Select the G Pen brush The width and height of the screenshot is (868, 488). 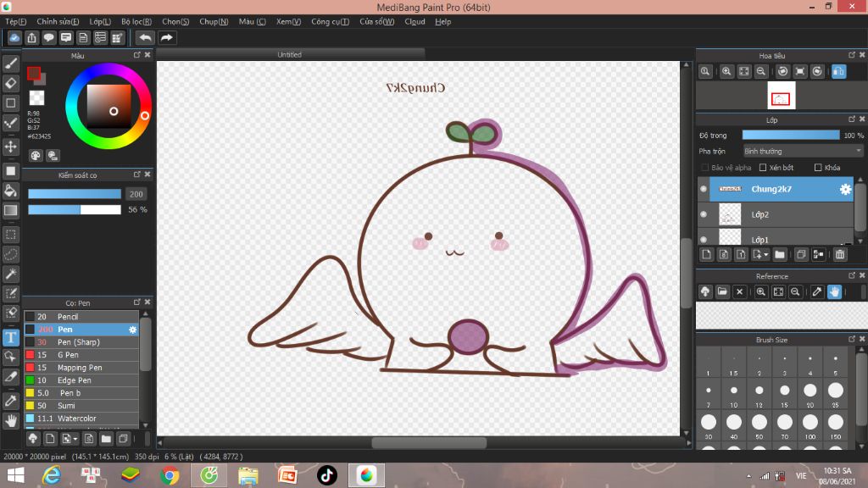[x=81, y=355]
